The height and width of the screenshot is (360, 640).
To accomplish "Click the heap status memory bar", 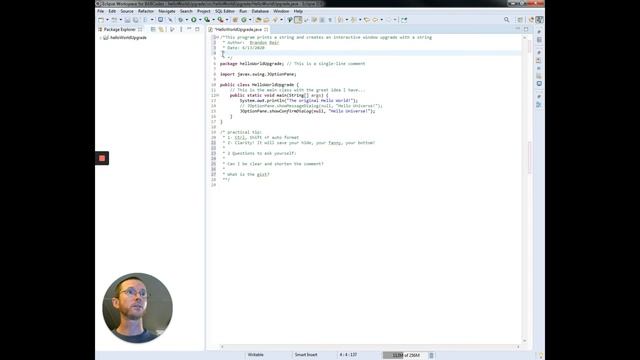I will click(x=405, y=355).
